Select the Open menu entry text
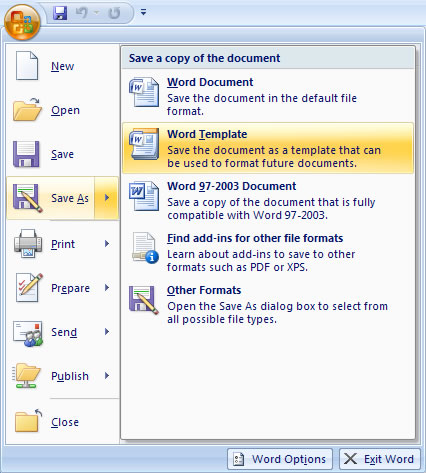Image resolution: width=426 pixels, height=473 pixels. (x=65, y=111)
